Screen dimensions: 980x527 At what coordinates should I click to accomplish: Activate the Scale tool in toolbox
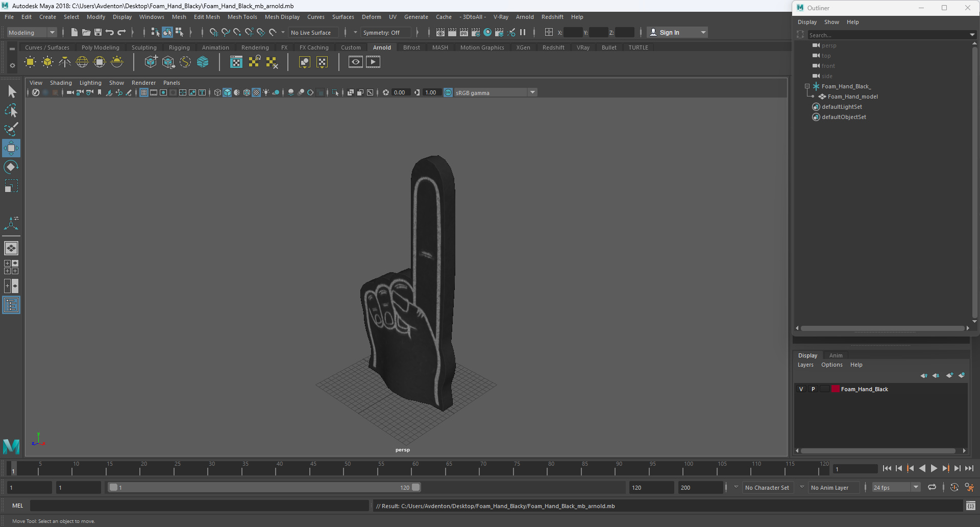tap(11, 186)
